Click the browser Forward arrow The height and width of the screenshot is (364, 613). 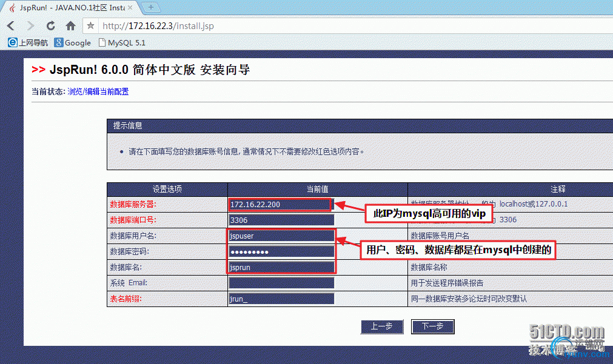point(30,26)
